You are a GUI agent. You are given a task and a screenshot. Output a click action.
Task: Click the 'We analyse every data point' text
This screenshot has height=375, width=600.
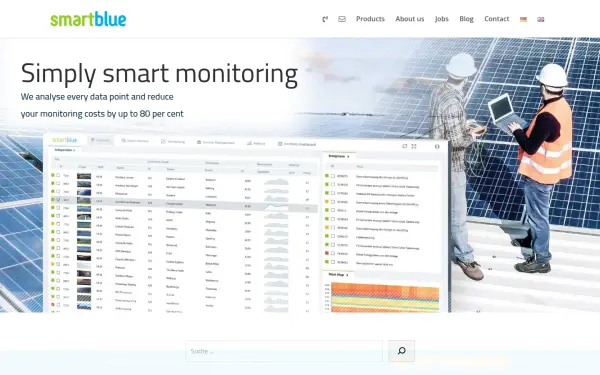(x=97, y=97)
